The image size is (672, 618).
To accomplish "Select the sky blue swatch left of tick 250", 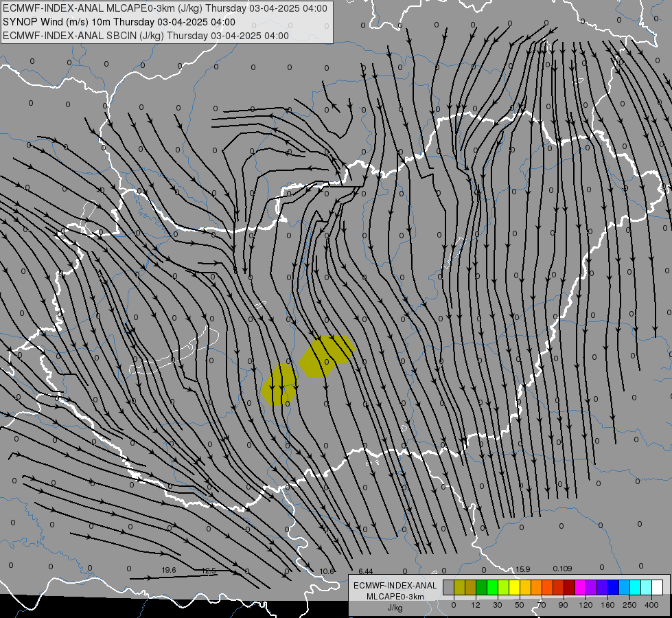I will tap(625, 587).
